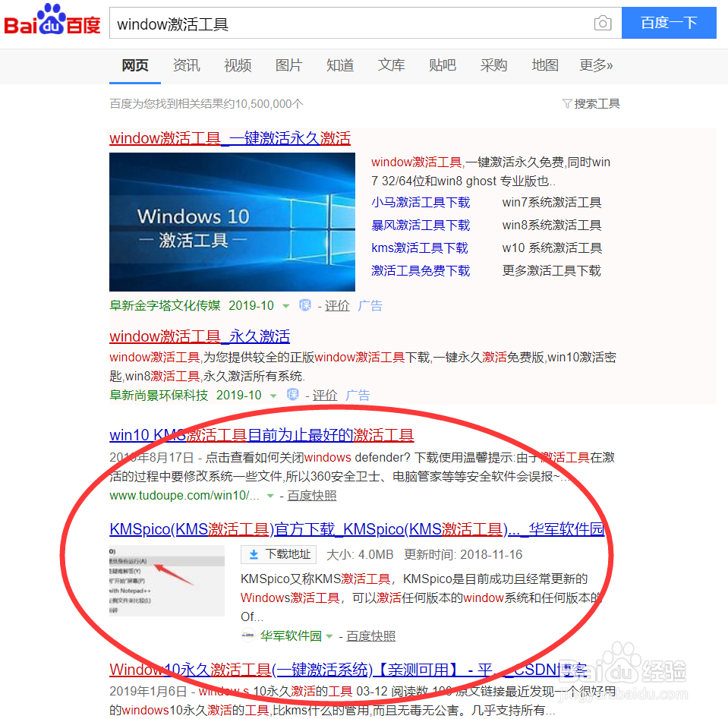The image size is (728, 719).
Task: Open the 知道 tab
Action: pos(340,65)
